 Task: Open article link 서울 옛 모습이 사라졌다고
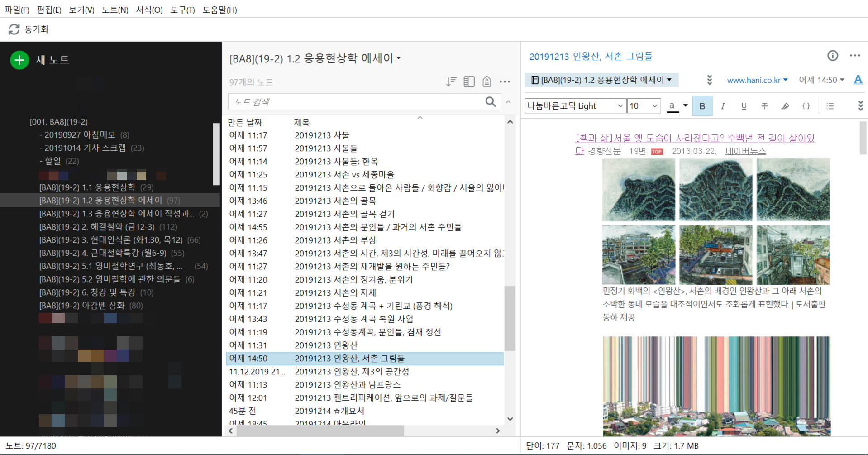coord(695,138)
